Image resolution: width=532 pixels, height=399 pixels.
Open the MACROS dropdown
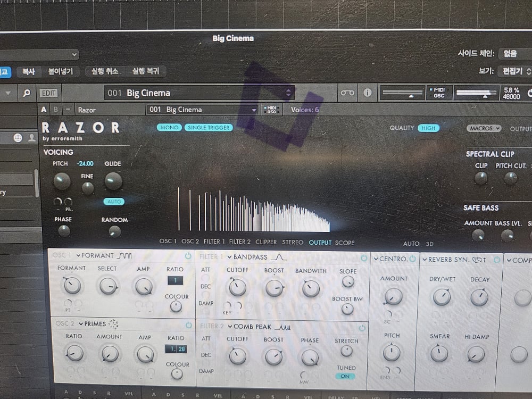tap(484, 128)
